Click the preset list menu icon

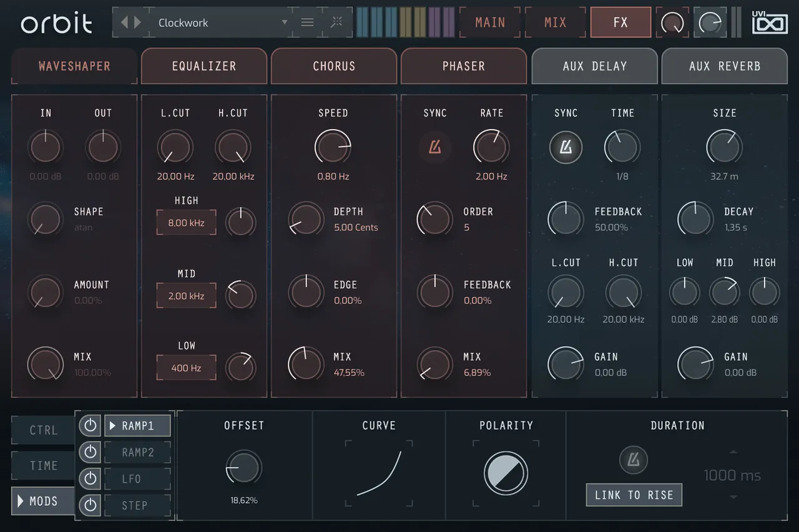pyautogui.click(x=307, y=22)
